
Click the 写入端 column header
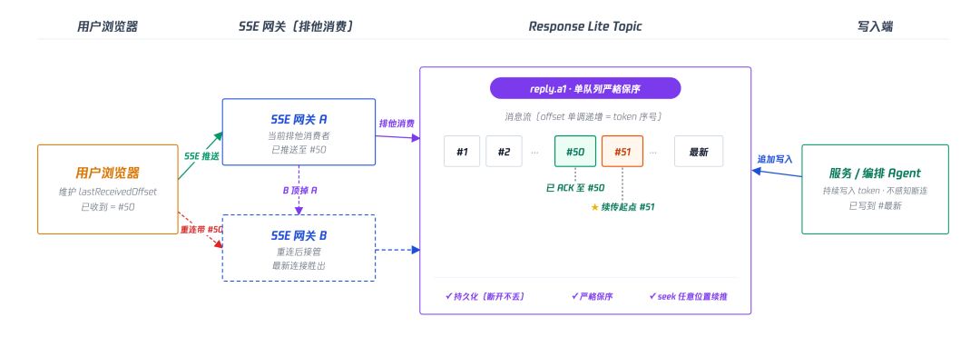875,26
